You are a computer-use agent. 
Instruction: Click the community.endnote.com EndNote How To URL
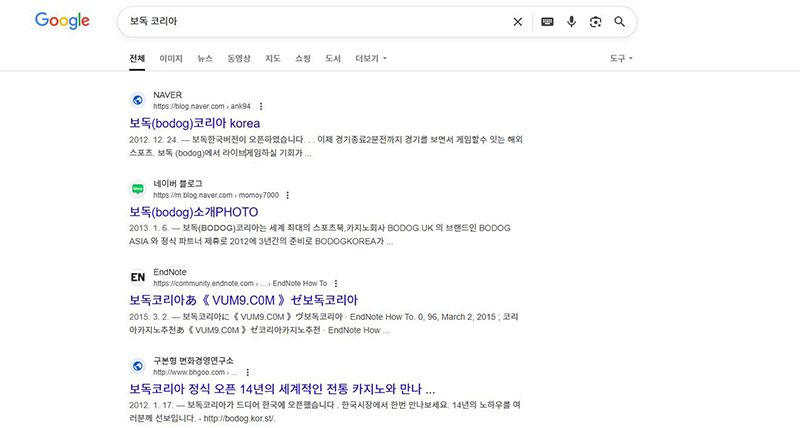tap(240, 283)
